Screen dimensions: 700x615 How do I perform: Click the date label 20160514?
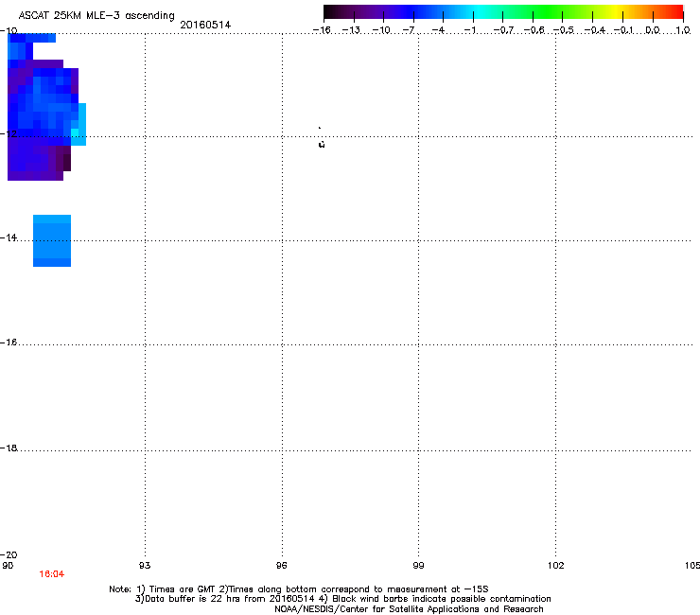(x=205, y=25)
